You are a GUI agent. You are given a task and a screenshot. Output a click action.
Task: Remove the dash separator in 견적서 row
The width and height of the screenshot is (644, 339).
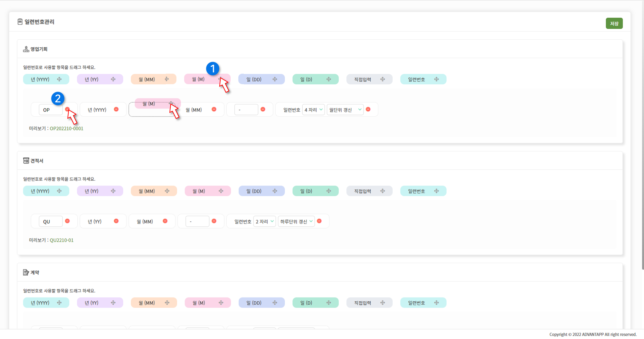click(214, 221)
